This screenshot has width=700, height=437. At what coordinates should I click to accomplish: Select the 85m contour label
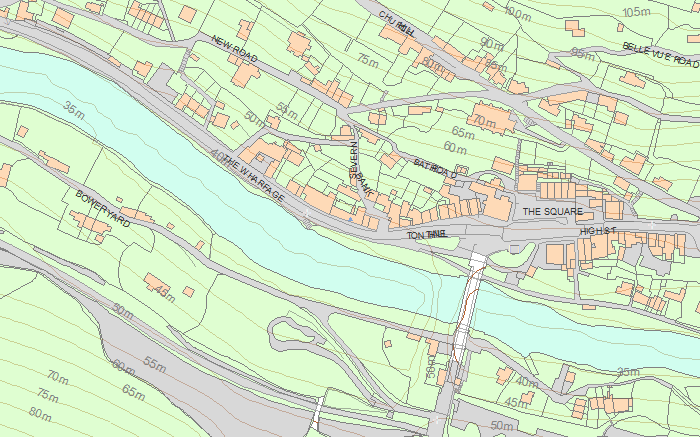coord(496,66)
